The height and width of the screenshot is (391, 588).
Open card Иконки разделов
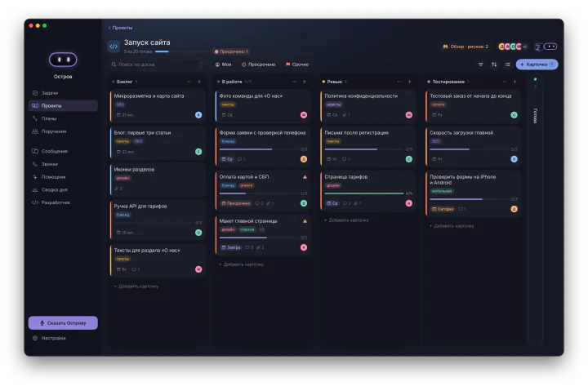pos(158,180)
